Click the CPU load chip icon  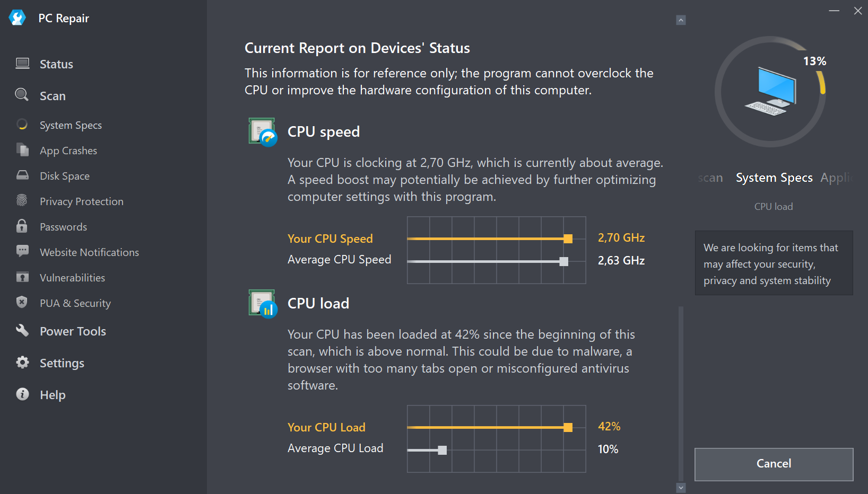(263, 303)
